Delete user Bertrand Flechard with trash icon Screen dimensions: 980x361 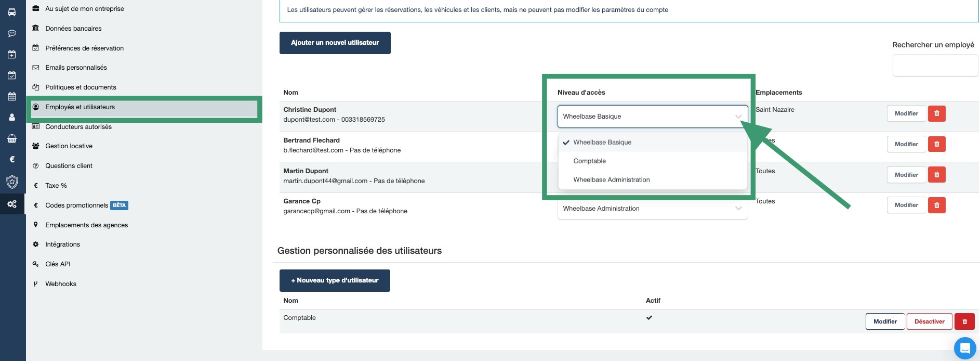[937, 144]
